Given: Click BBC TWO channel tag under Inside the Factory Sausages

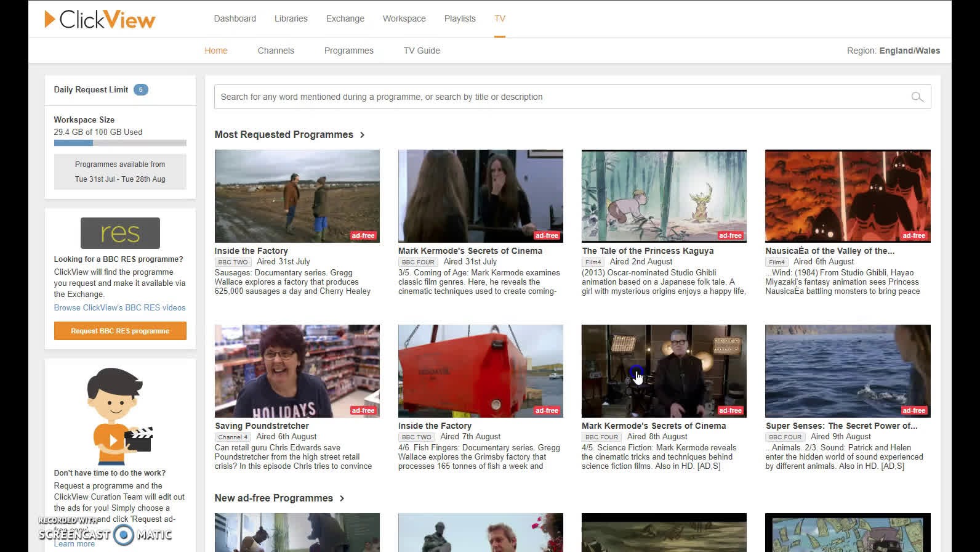Looking at the screenshot, I should (233, 262).
